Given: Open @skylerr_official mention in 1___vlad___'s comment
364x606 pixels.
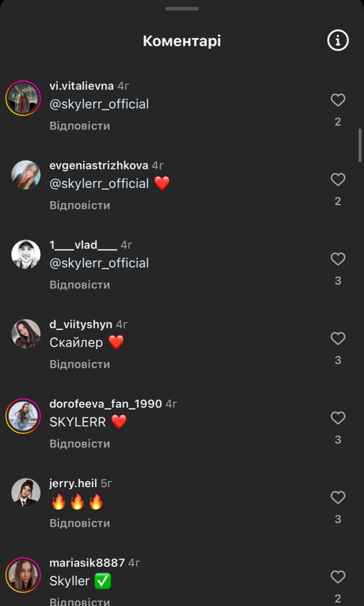Looking at the screenshot, I should coord(99,263).
